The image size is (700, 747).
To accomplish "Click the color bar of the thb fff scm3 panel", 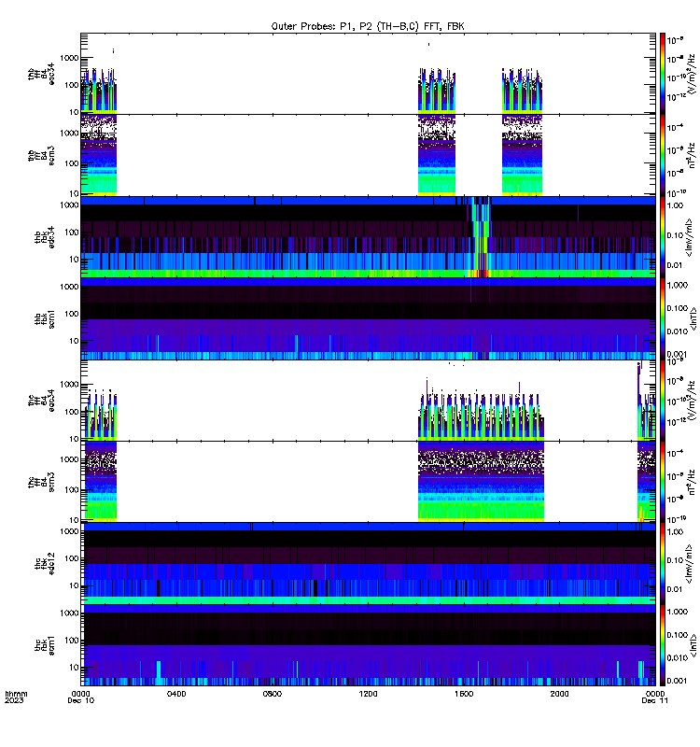I will click(x=663, y=155).
